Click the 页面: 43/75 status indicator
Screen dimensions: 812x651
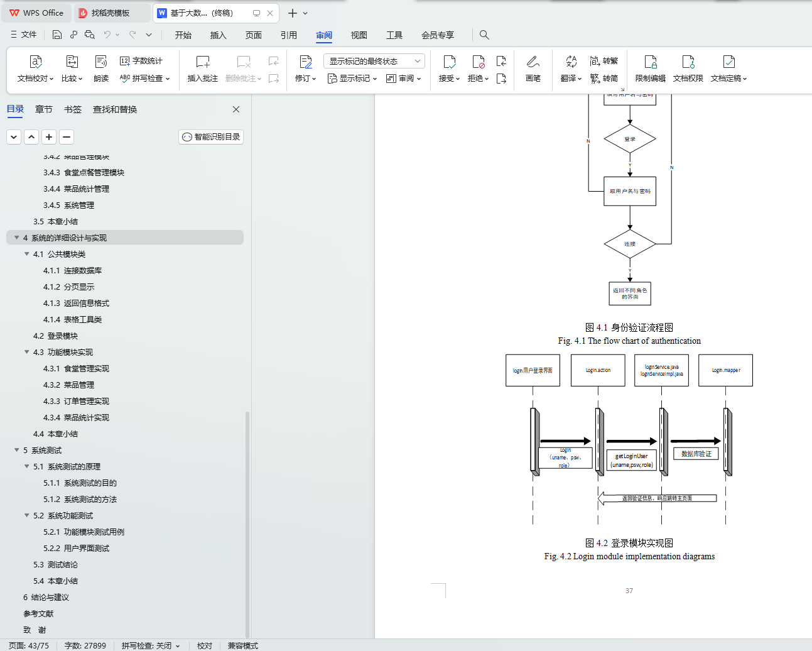pyautogui.click(x=28, y=646)
